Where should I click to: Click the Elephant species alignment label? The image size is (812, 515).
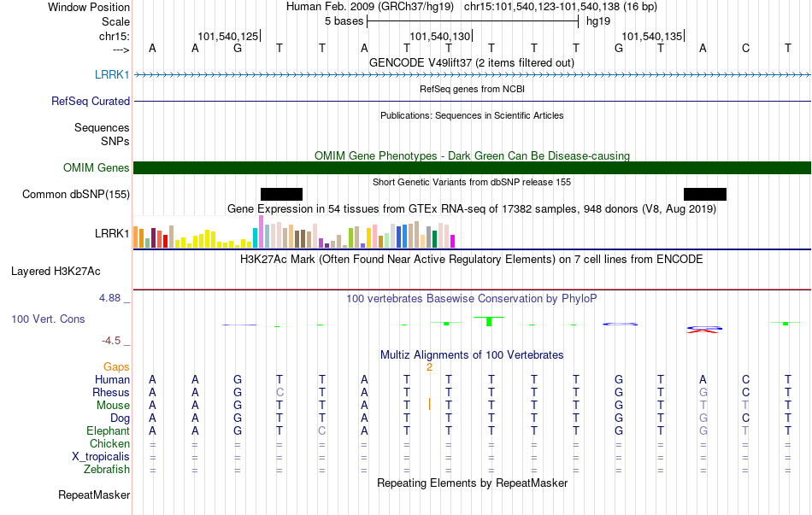pos(109,430)
